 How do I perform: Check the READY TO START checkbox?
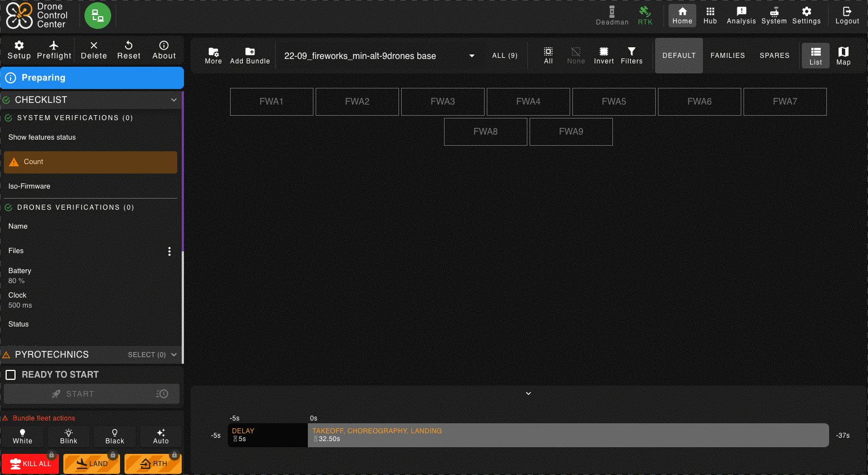11,375
